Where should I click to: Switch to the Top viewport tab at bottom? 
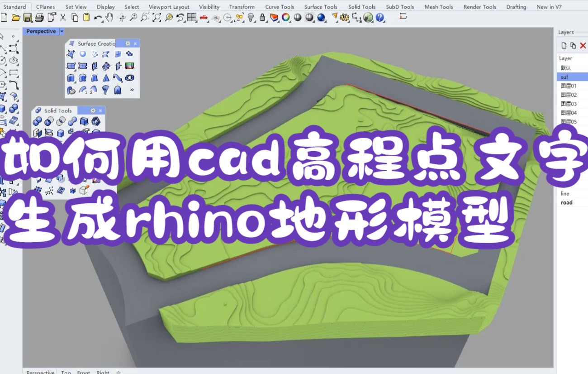point(66,372)
